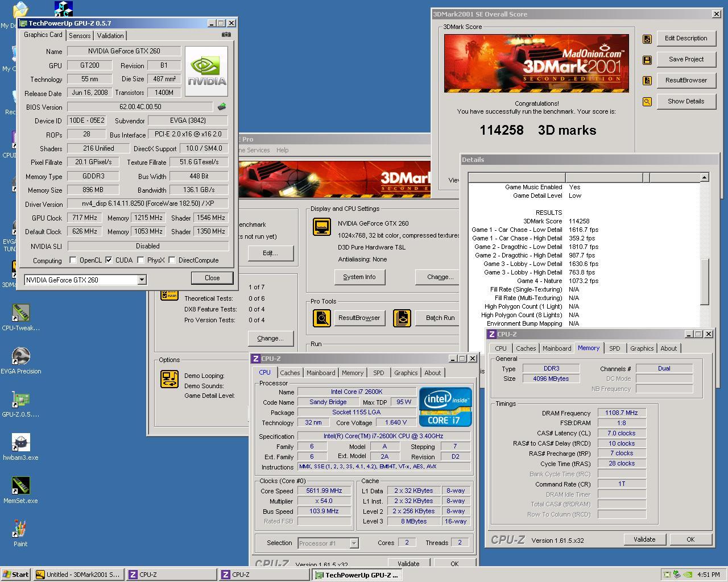Switch to TechPowerUp GPU-Z taskbar item
Image resolution: width=728 pixels, height=582 pixels.
357,575
